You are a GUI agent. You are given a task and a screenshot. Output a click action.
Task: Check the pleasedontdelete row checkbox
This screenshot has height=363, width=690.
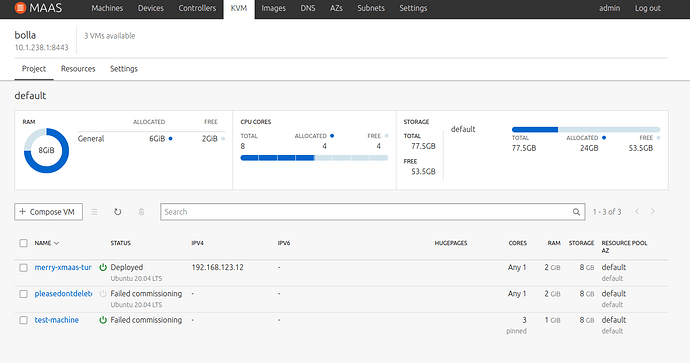pos(23,294)
